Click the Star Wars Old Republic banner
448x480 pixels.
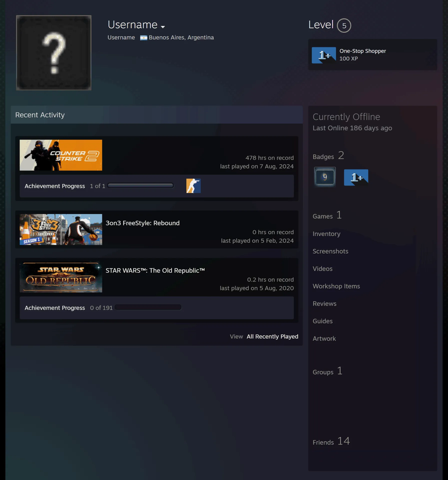(x=61, y=277)
